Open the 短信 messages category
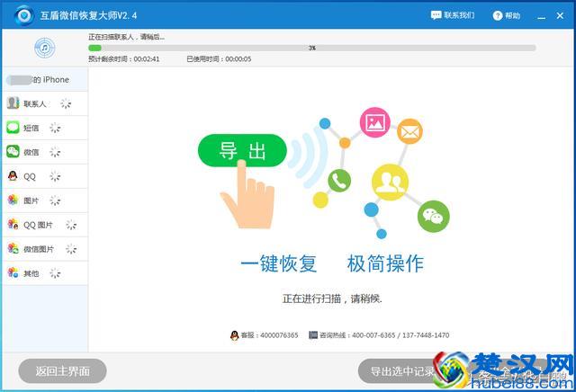576x392 pixels. pos(45,128)
